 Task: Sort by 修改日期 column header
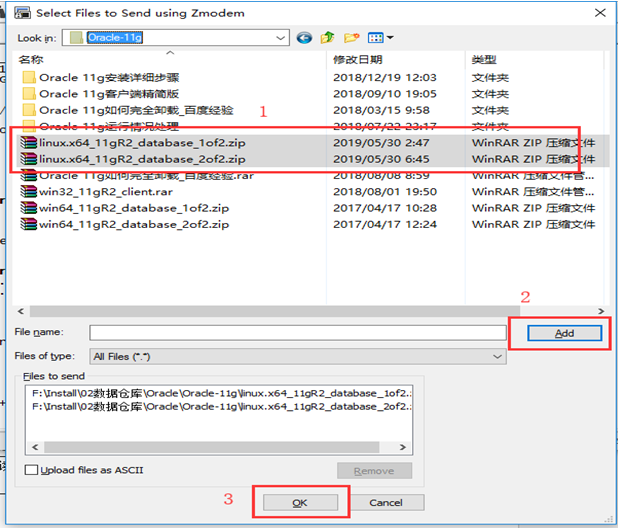tap(358, 59)
